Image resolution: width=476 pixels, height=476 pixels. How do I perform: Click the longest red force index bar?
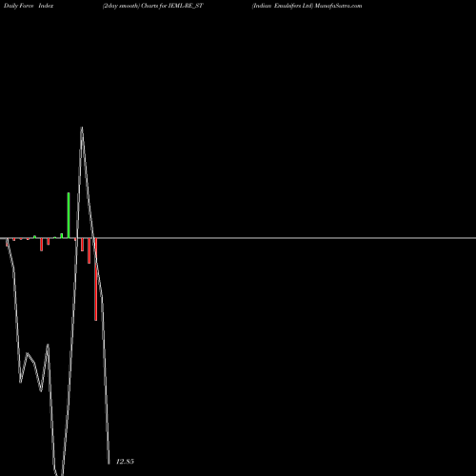(x=96, y=279)
